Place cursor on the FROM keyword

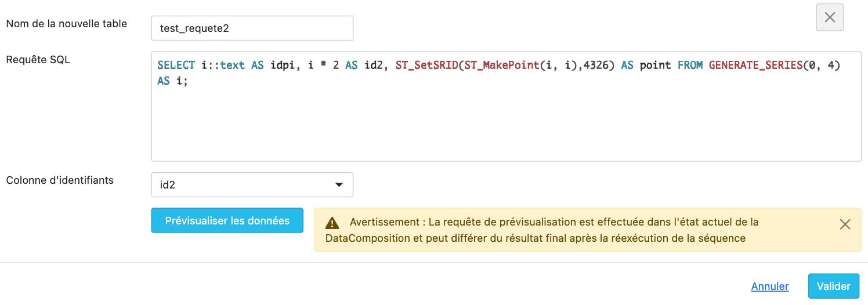point(690,66)
